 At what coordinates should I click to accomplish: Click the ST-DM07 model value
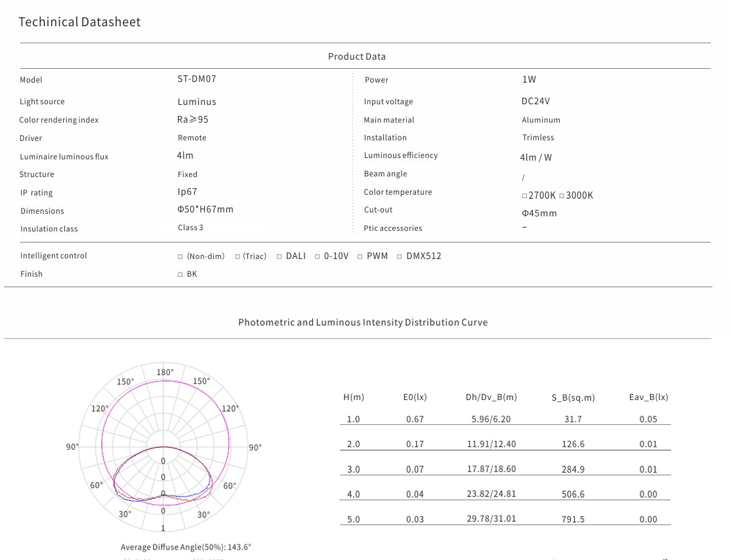(x=197, y=79)
